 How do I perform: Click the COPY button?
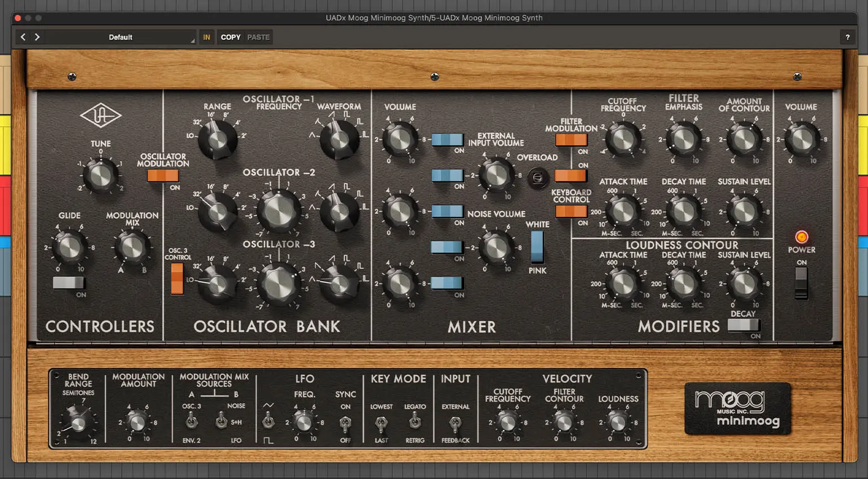pos(231,37)
